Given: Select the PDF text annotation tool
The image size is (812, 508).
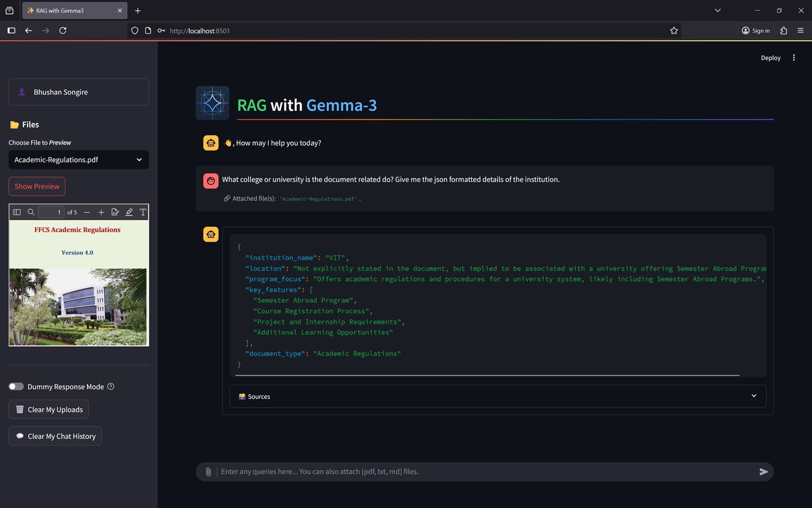Looking at the screenshot, I should pos(143,212).
